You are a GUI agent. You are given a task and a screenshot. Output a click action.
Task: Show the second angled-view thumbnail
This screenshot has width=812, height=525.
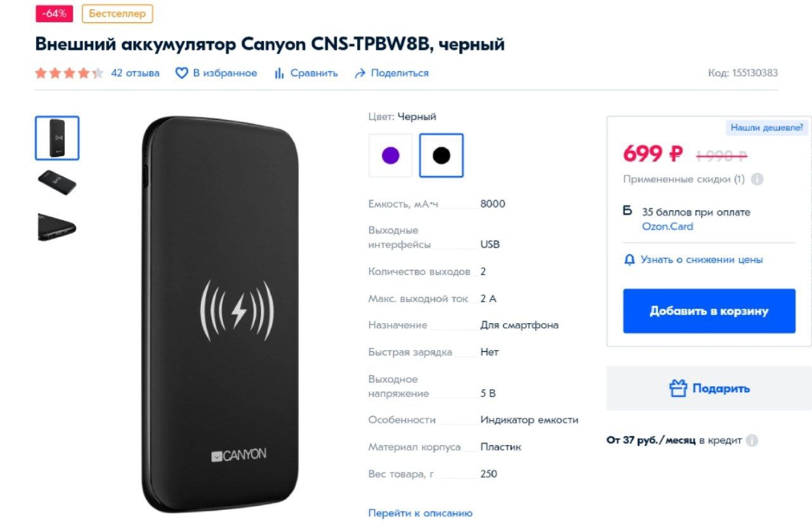coord(57,183)
